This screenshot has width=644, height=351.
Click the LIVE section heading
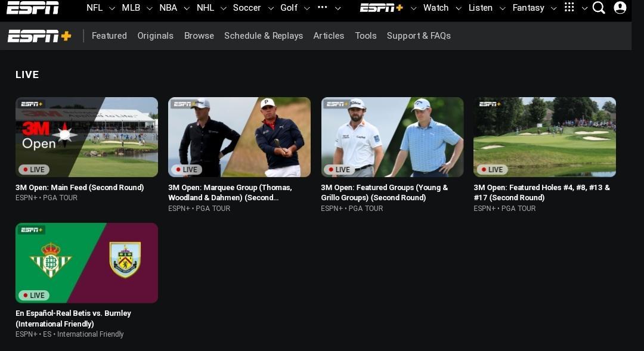pos(27,74)
